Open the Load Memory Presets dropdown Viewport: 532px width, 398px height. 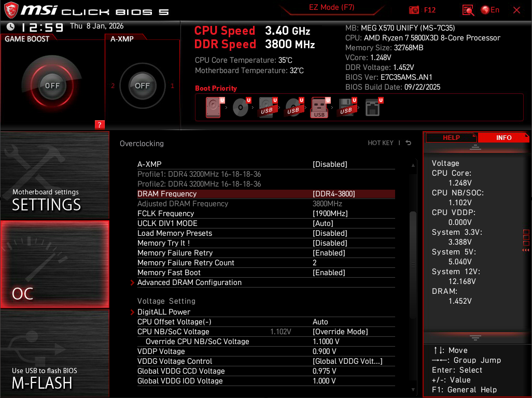coord(266,233)
